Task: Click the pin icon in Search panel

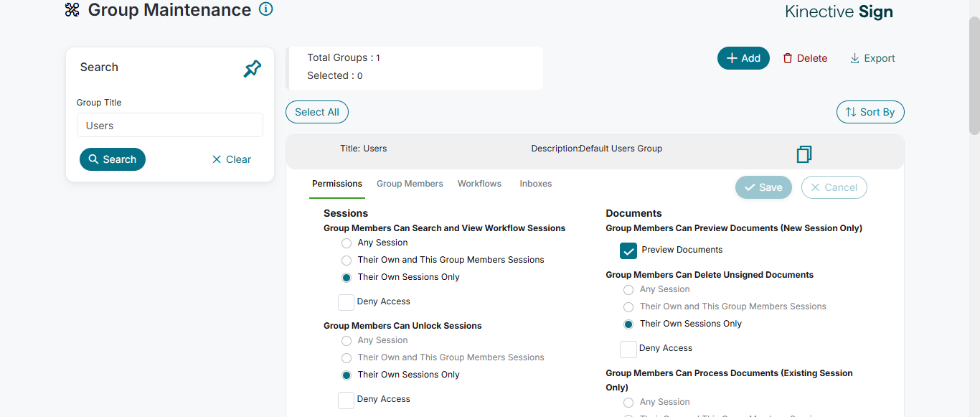Action: (253, 69)
